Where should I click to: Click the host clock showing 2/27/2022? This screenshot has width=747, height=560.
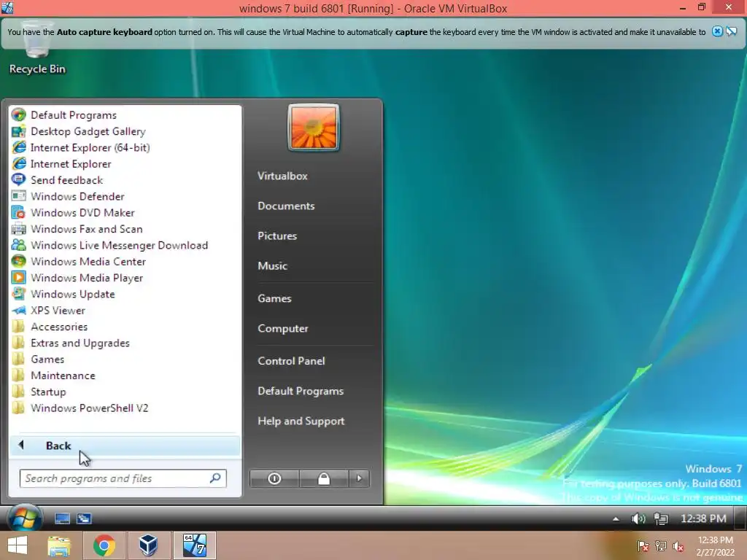pos(715,546)
